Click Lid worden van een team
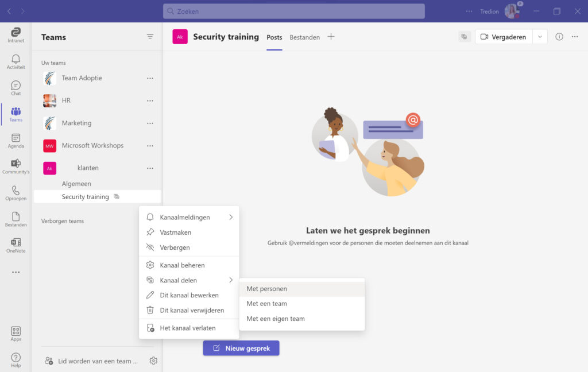 pos(91,361)
